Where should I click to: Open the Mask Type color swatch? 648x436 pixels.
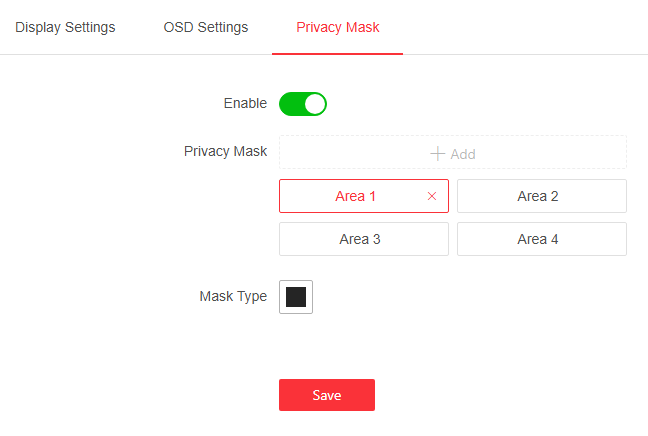click(x=296, y=297)
